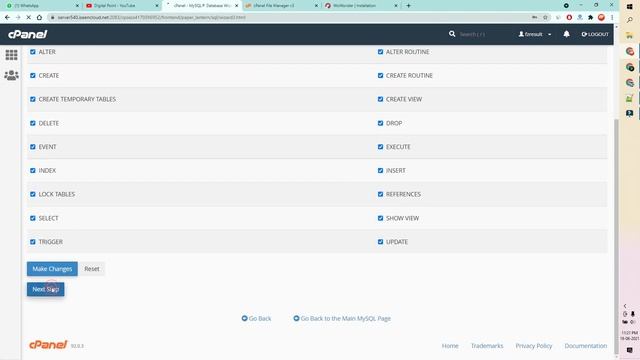640x360 pixels.
Task: Open the taskbar action center icon
Action: point(630,350)
